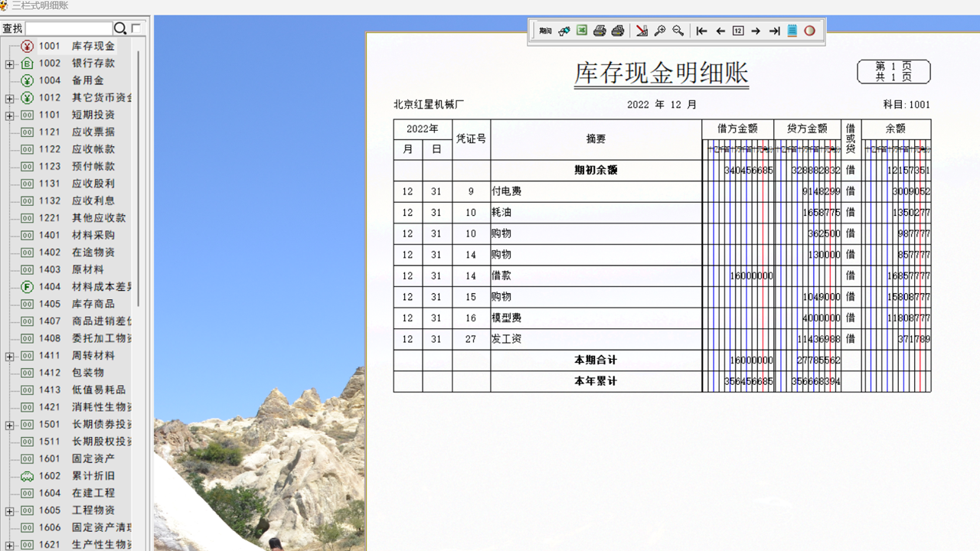Click the red circle icon at toolbar end
Screen dimensions: 980x551
pyautogui.click(x=809, y=31)
